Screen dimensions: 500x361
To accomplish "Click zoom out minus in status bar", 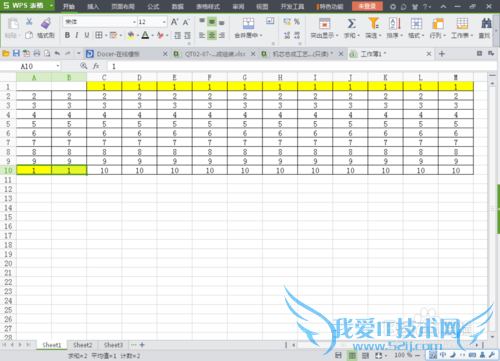I will 417,356.
